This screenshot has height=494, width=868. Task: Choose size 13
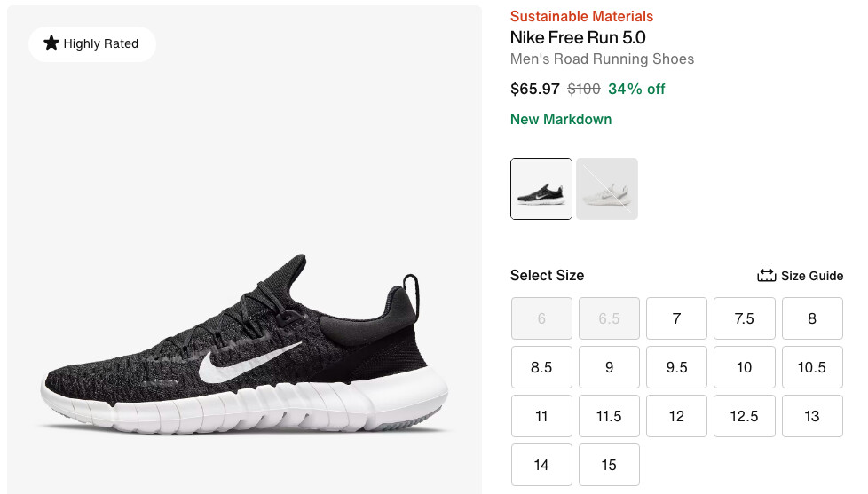click(x=811, y=416)
